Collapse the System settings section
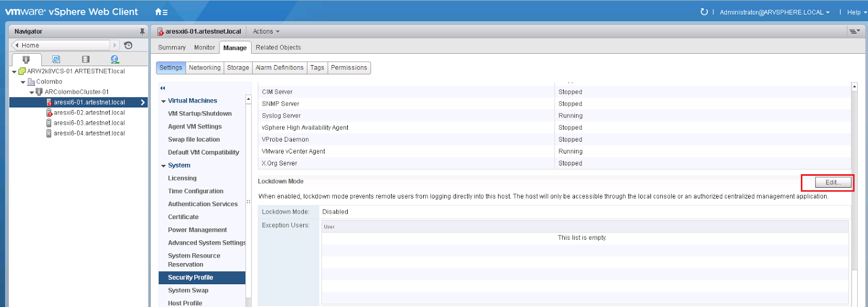868x307 pixels. 163,166
